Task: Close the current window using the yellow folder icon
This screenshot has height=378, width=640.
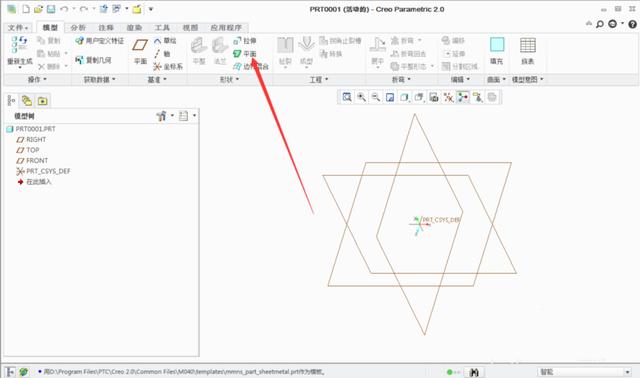Action: [137, 9]
